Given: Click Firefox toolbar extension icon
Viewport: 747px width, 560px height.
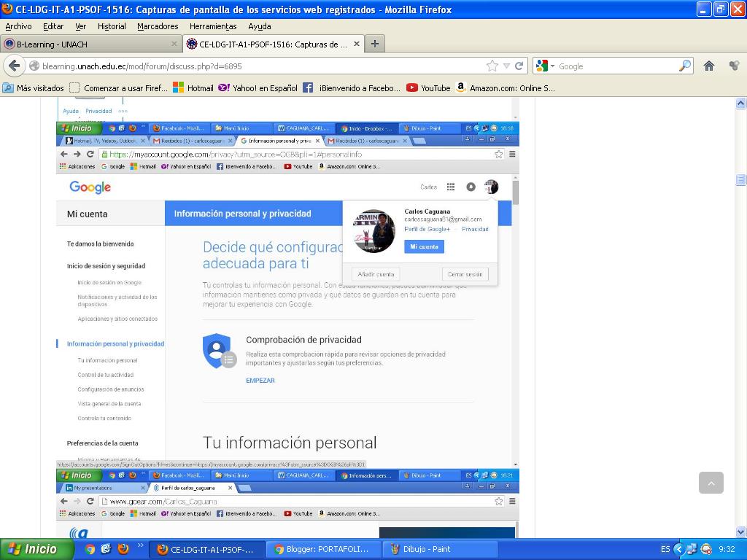Looking at the screenshot, I should [734, 66].
